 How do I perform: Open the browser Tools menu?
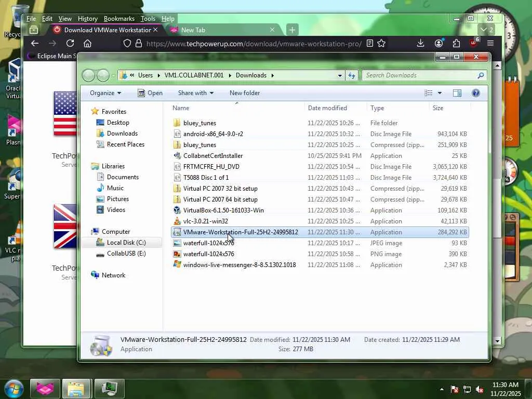coord(148,19)
